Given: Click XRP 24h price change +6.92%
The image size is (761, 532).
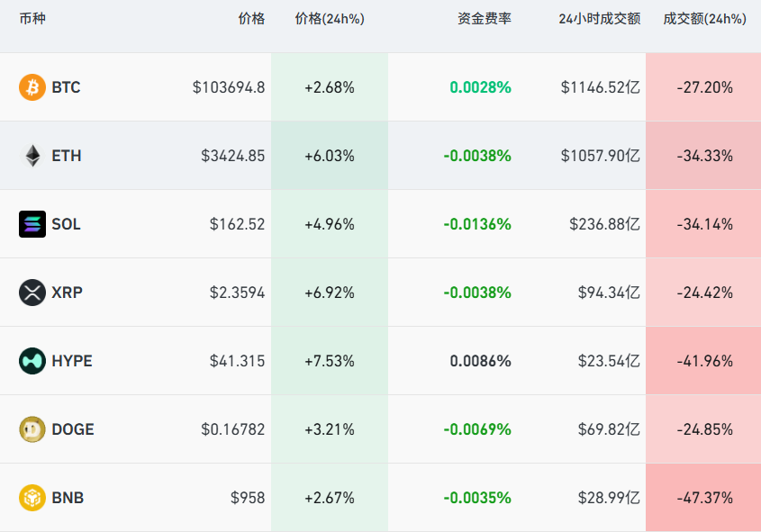Looking at the screenshot, I should point(330,293).
